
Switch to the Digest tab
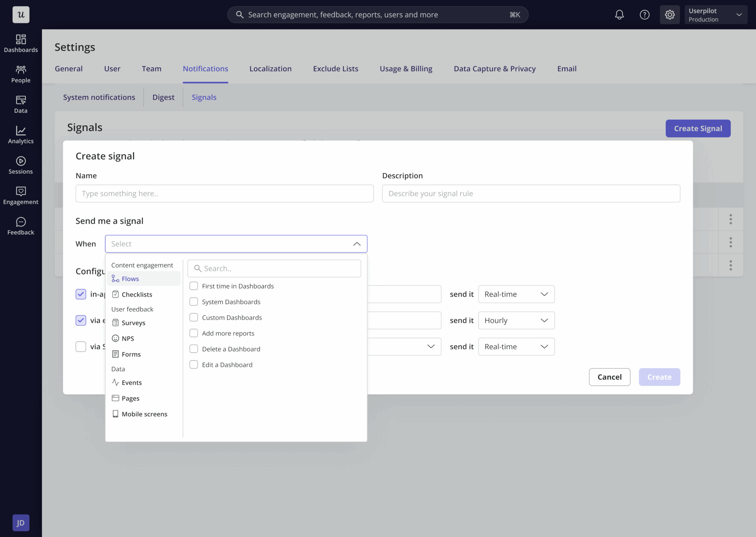pyautogui.click(x=163, y=97)
